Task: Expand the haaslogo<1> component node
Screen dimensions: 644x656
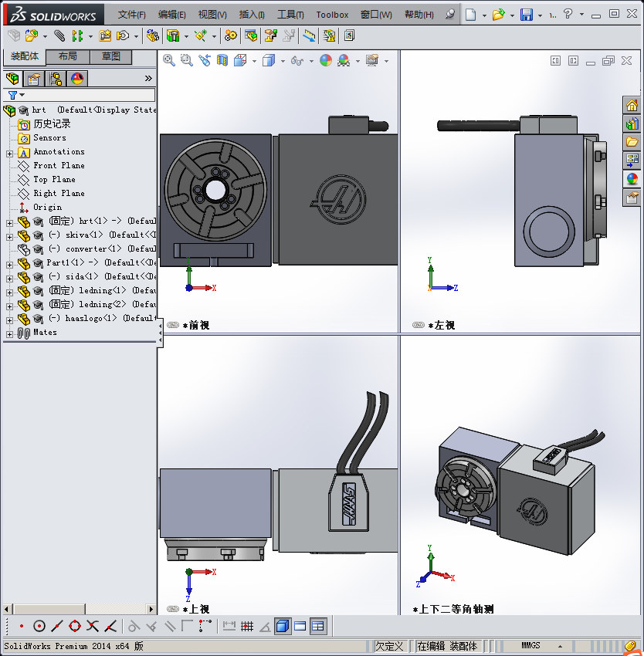Action: coord(9,320)
